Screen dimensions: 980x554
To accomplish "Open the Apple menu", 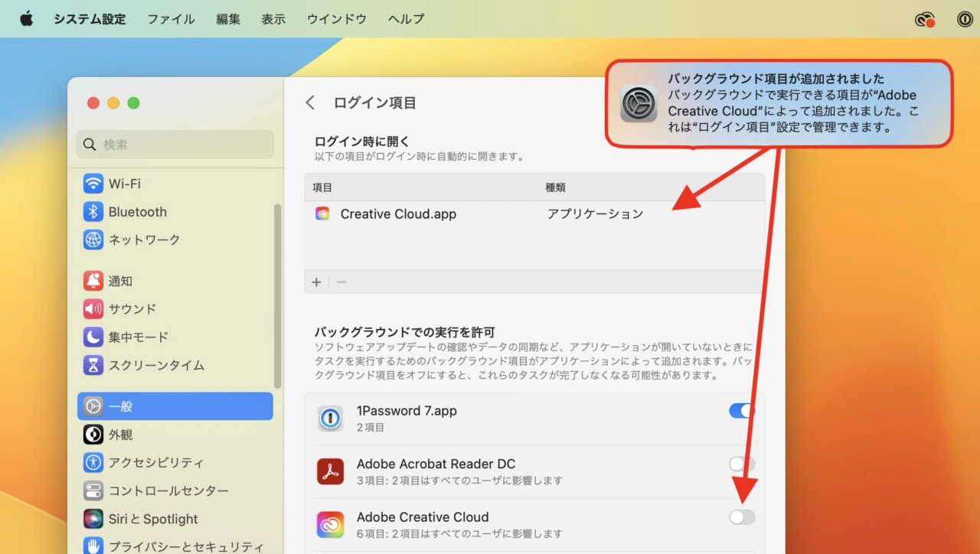I will [27, 19].
